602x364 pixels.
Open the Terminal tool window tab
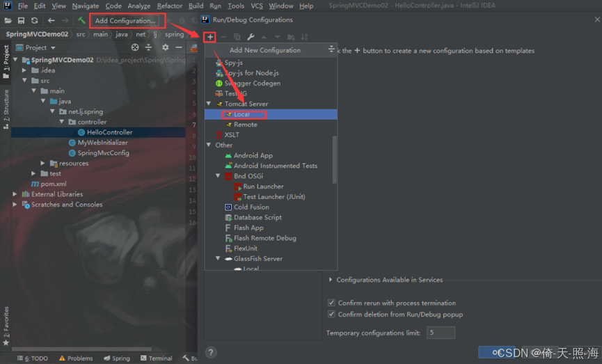click(x=157, y=358)
